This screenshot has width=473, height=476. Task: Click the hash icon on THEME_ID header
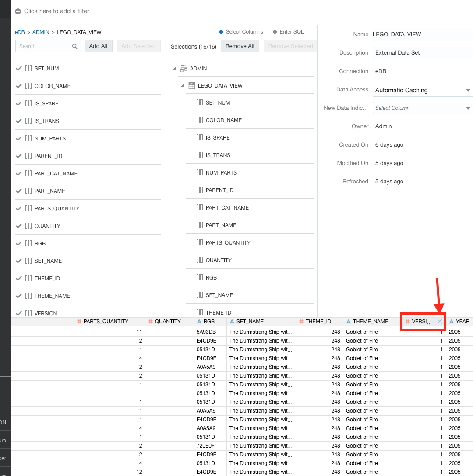coord(301,322)
